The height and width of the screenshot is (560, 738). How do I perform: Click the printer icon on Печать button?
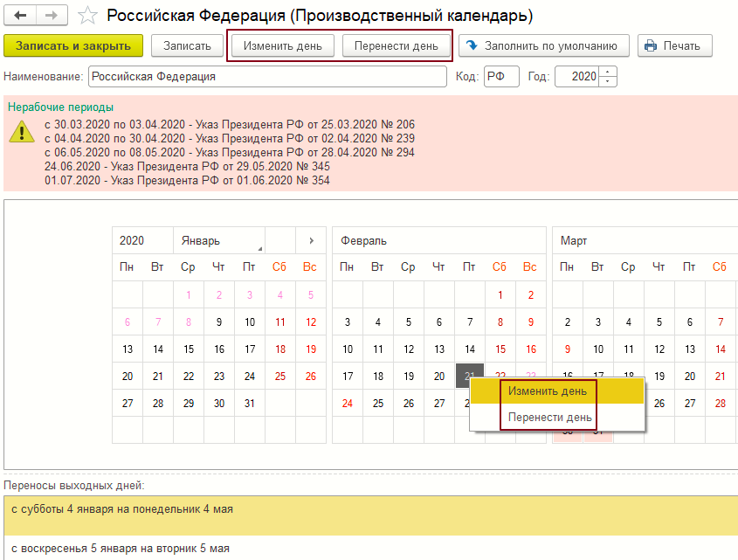651,46
